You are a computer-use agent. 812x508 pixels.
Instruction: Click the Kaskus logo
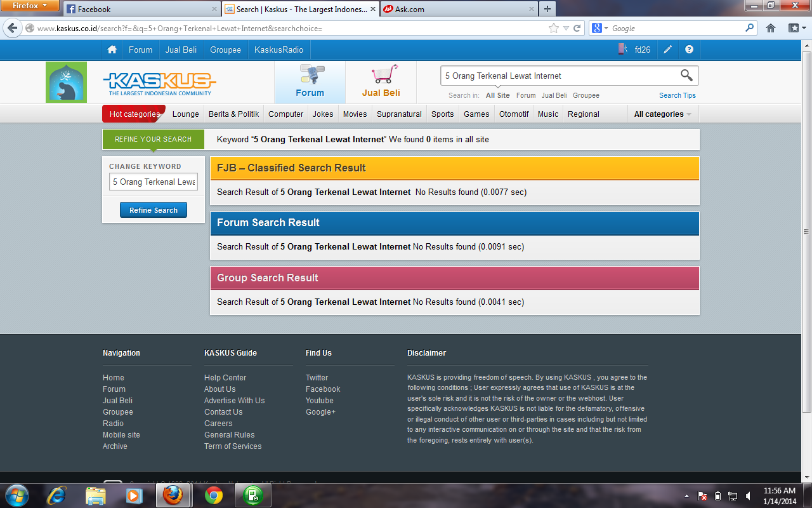pos(159,83)
